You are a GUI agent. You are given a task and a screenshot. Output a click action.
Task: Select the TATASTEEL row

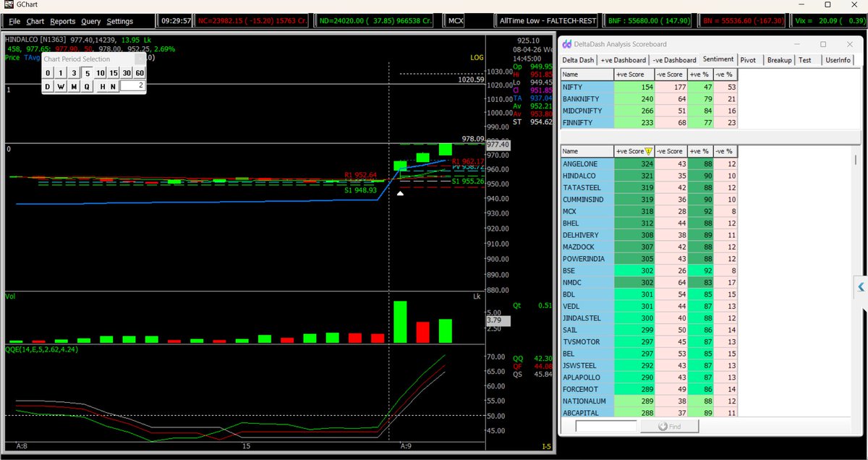point(649,187)
